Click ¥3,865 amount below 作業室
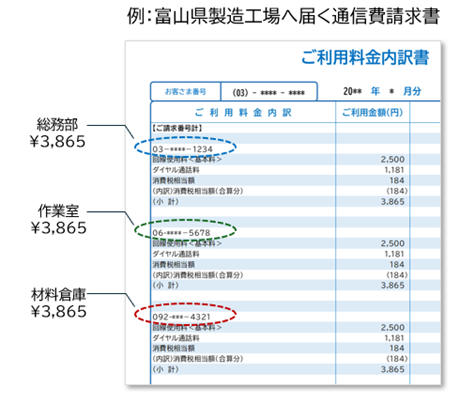 coord(59,228)
